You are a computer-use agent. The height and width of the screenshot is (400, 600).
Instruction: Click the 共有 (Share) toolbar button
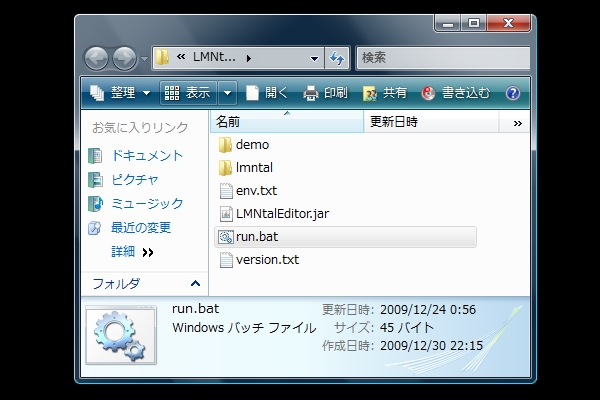pyautogui.click(x=384, y=93)
